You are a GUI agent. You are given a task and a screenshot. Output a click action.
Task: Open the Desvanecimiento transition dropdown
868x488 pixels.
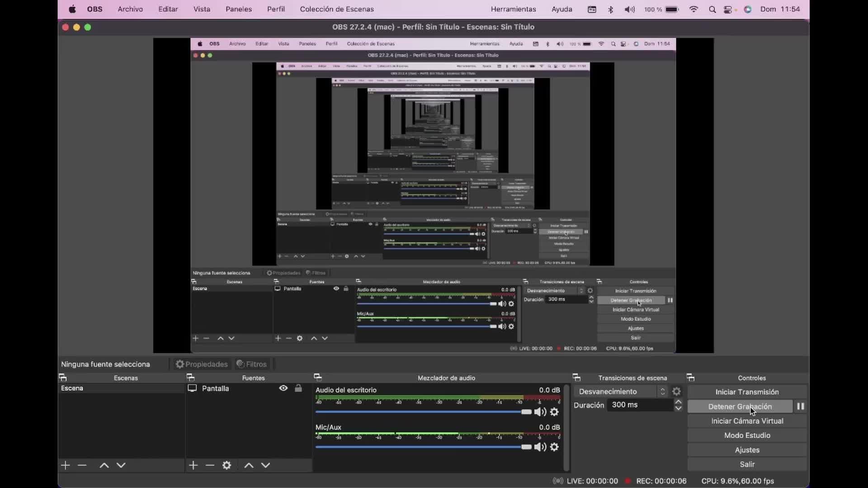622,391
